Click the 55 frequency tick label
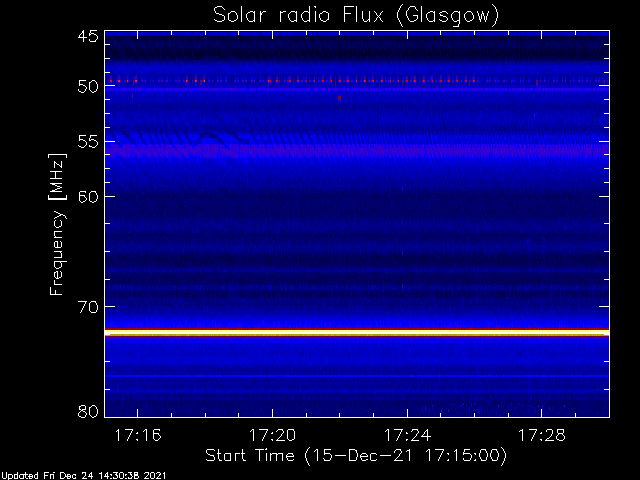The image size is (640, 480). pos(88,142)
